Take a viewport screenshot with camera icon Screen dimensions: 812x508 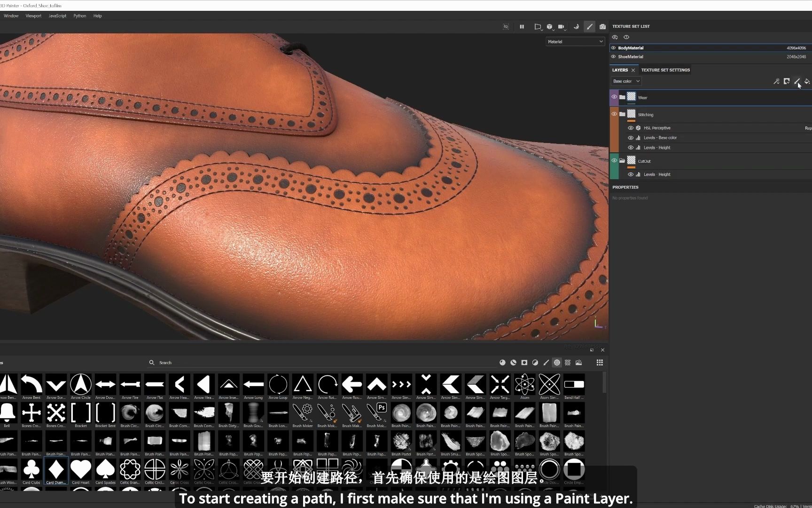[602, 27]
